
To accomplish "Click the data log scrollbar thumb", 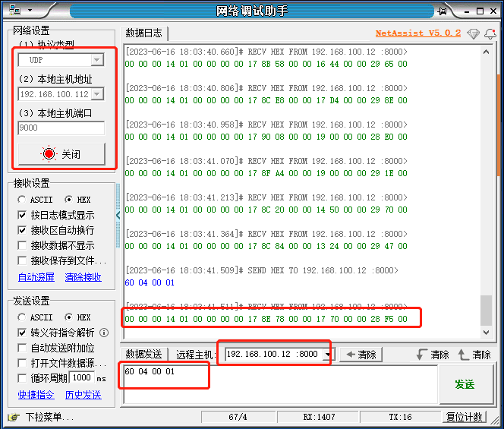I will click(x=487, y=311).
